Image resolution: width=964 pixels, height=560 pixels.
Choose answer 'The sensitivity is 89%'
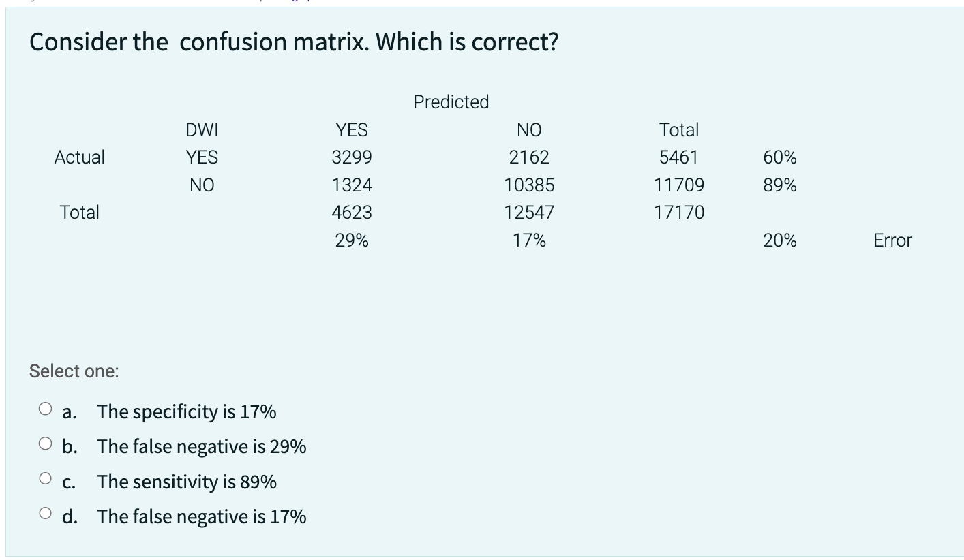tap(187, 482)
